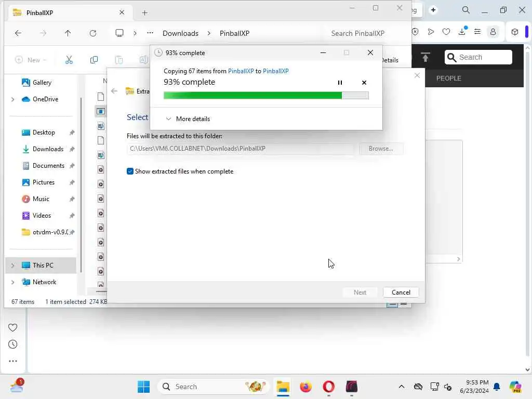Click the Copy icon in Explorer toolbar
The image size is (532, 399).
coord(94,60)
